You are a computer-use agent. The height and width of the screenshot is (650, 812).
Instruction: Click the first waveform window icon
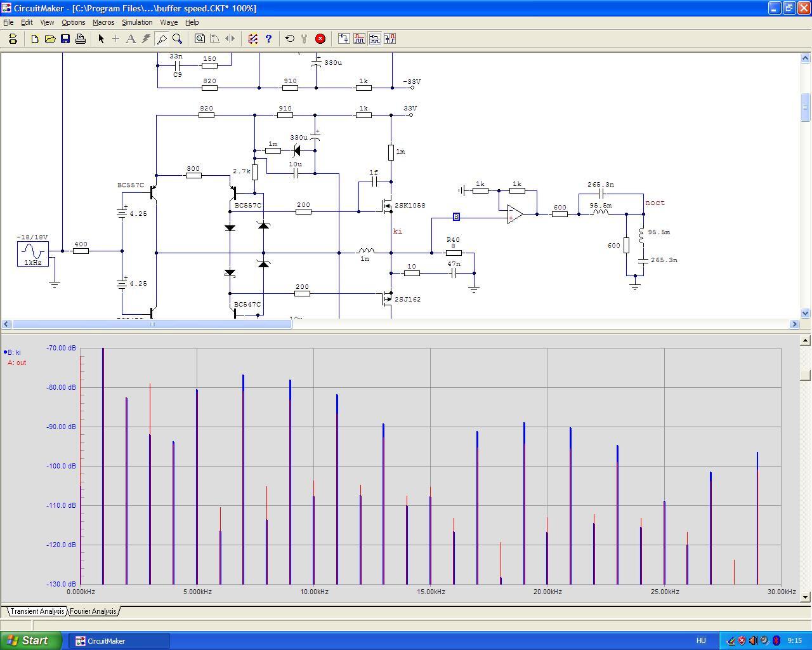tap(344, 39)
